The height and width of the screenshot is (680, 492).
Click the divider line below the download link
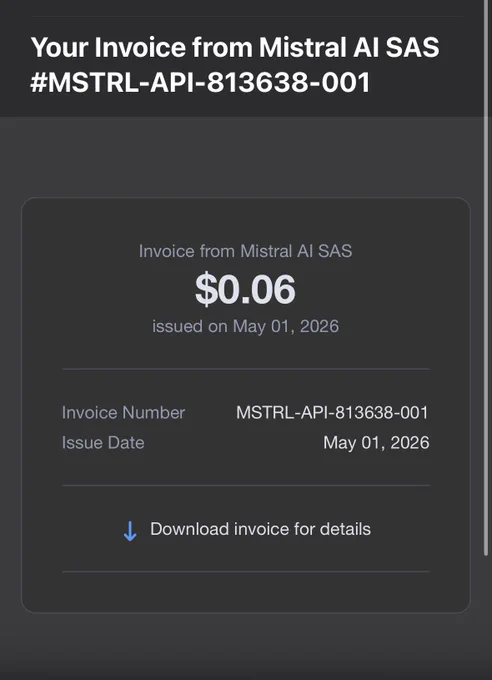point(246,572)
